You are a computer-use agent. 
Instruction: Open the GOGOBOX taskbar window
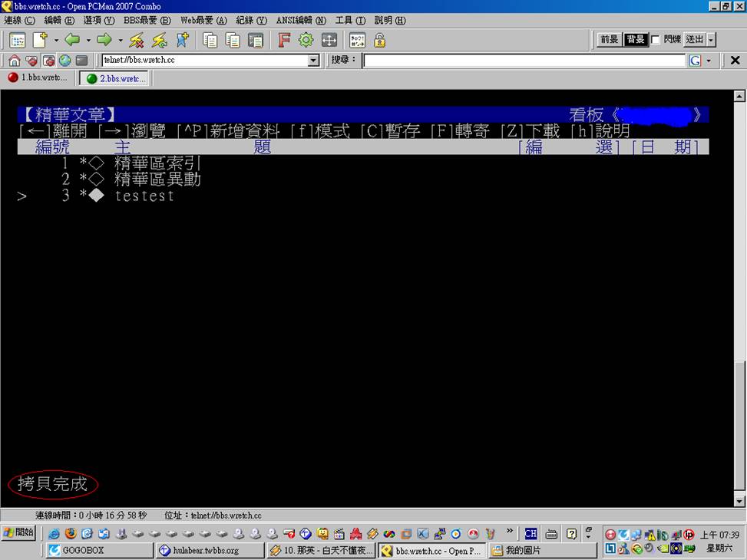pos(100,550)
